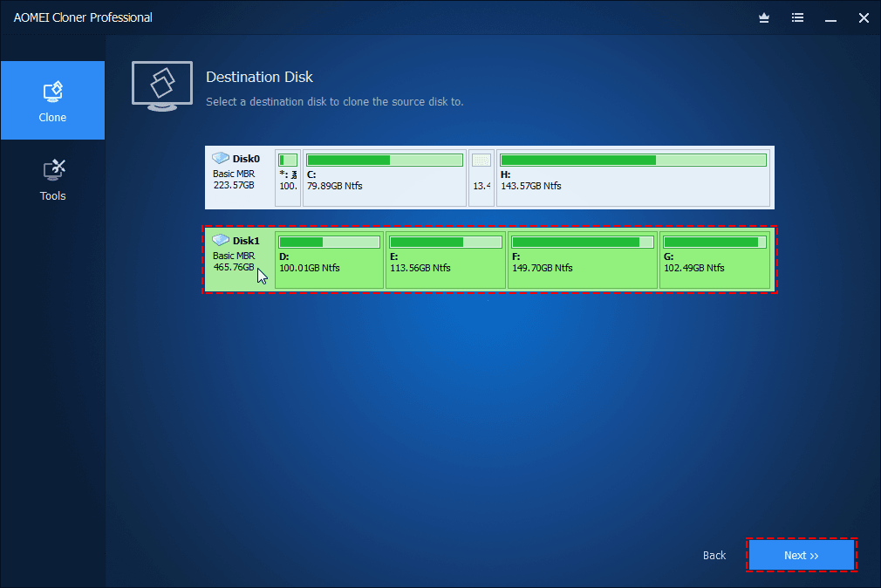This screenshot has height=588, width=881.
Task: Click the C: partition usage bar
Action: (x=385, y=161)
